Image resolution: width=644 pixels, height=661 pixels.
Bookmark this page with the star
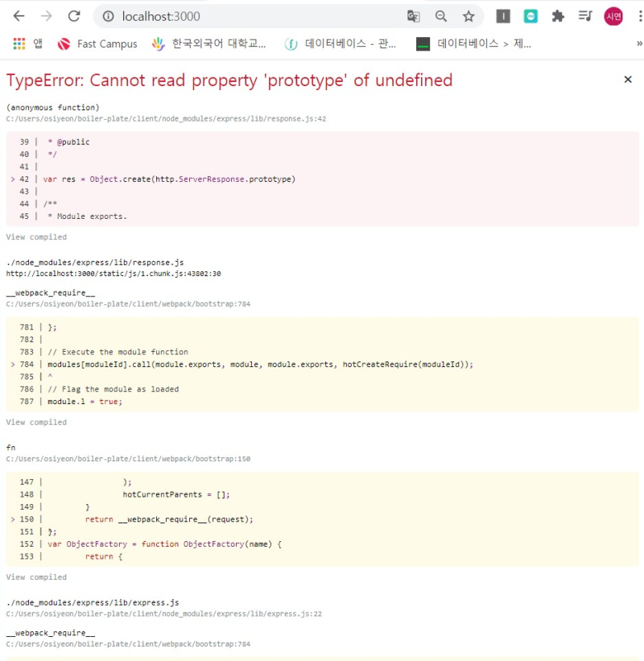click(469, 16)
